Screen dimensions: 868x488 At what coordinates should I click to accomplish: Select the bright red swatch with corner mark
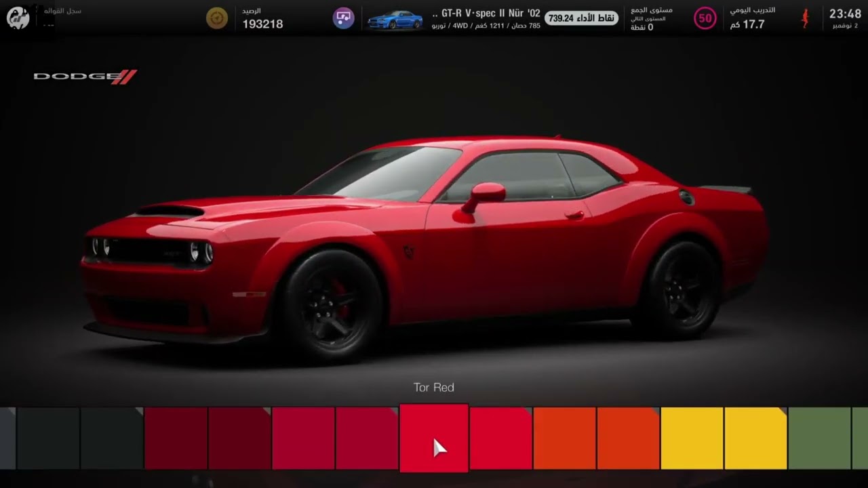coord(500,438)
